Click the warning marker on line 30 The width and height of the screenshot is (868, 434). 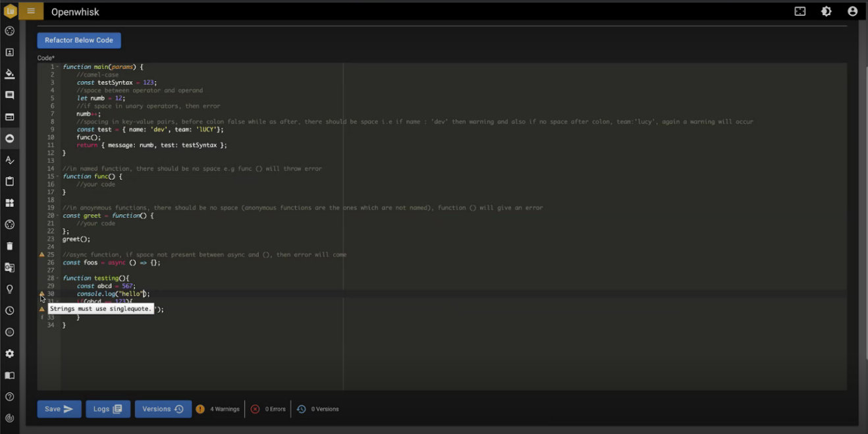42,294
